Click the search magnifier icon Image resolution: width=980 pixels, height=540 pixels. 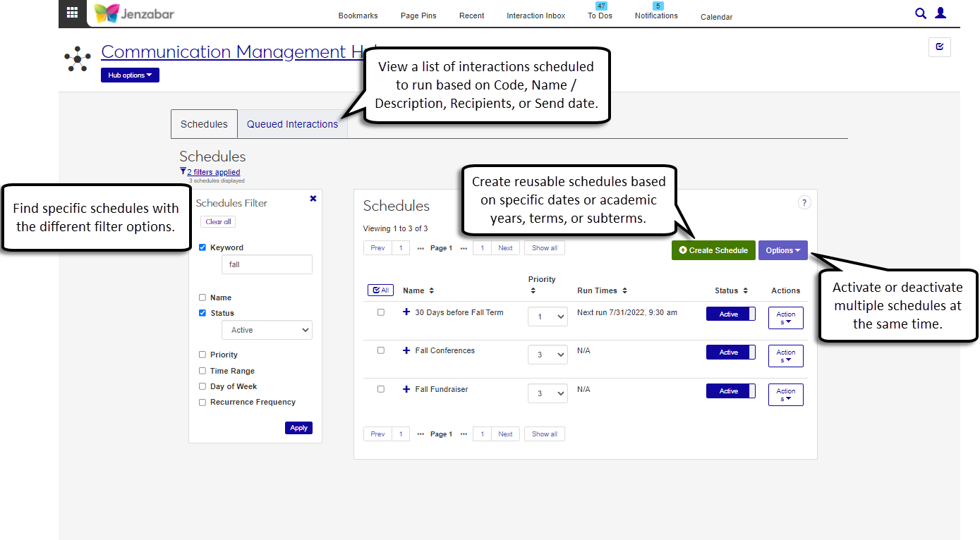(920, 13)
